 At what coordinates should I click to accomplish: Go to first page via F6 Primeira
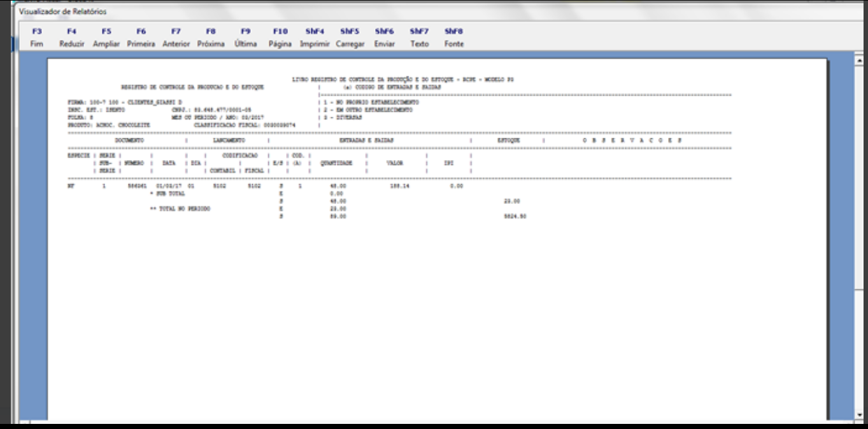(x=141, y=38)
